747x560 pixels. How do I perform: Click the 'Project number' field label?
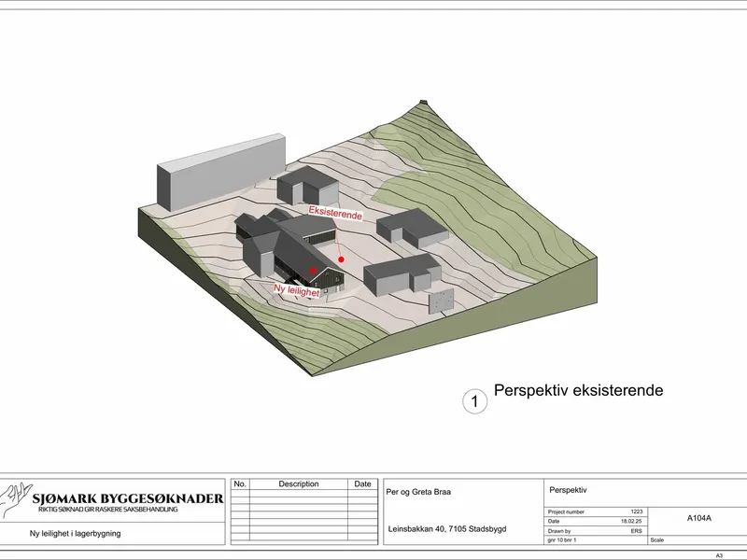point(566,511)
